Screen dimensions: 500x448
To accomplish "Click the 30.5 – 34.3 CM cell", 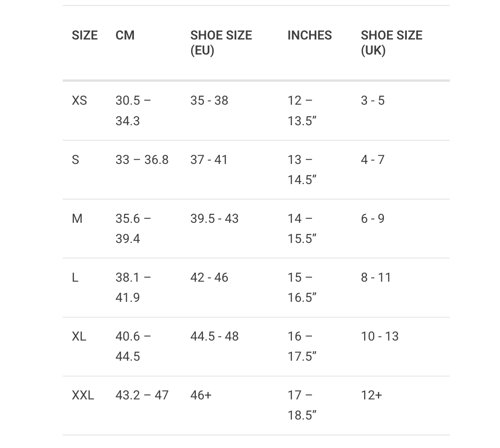I will [133, 110].
